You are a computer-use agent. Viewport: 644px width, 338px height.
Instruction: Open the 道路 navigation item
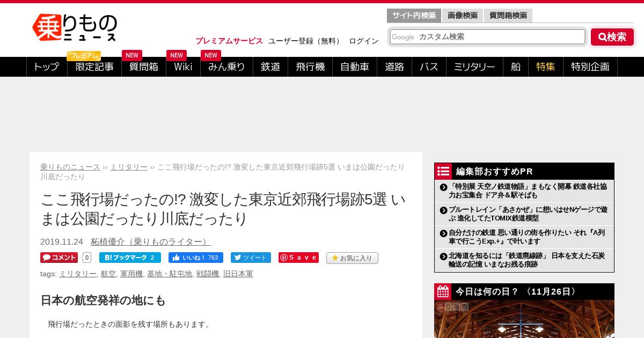coord(394,67)
